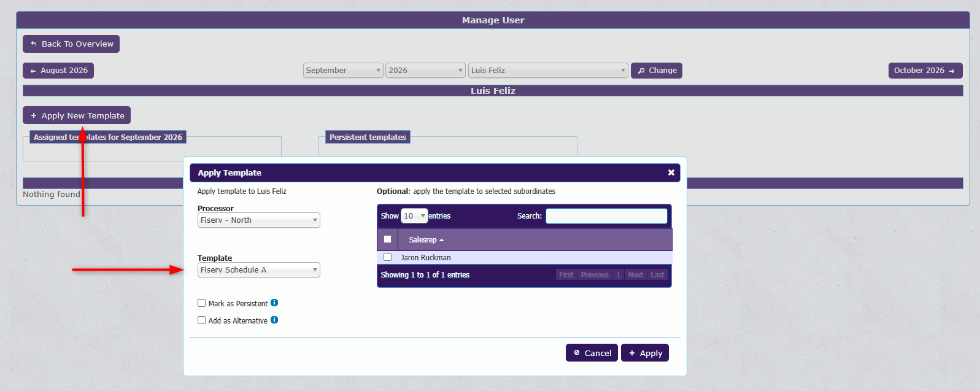Image resolution: width=980 pixels, height=391 pixels.
Task: Click the Previous pagination button
Action: (595, 275)
